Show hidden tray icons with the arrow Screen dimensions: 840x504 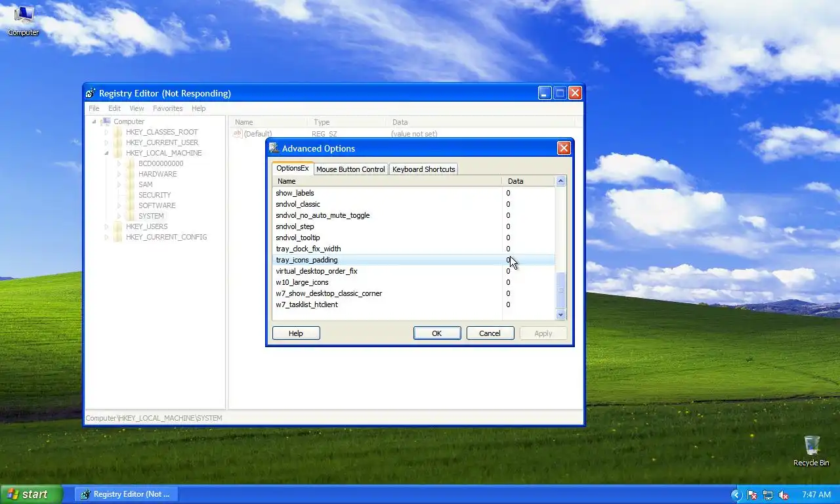pyautogui.click(x=736, y=495)
